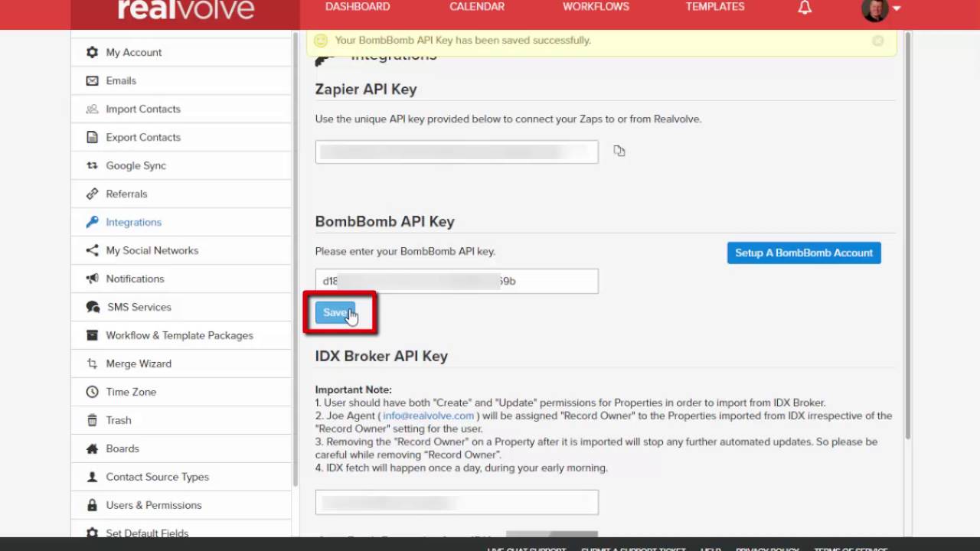This screenshot has width=980, height=551.
Task: Click the sidebar vertical scrollbar
Action: click(x=296, y=260)
